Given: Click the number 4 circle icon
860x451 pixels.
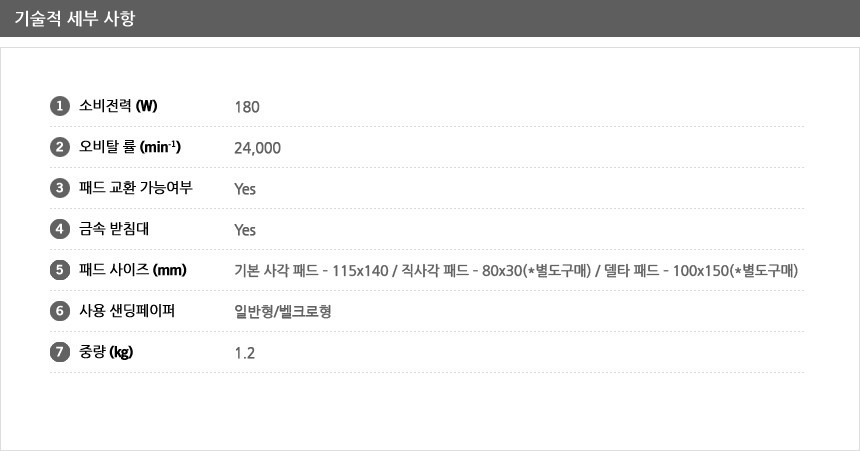Looking at the screenshot, I should click(x=60, y=229).
